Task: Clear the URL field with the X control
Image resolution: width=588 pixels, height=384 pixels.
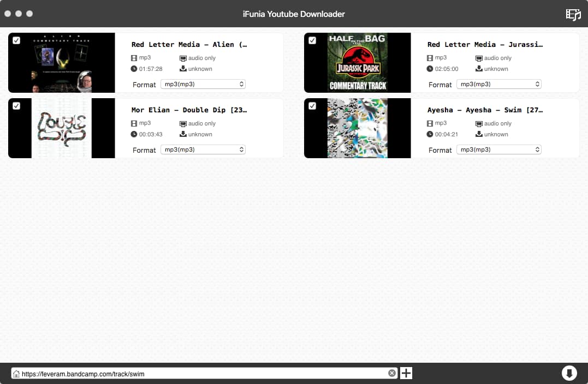Action: coord(391,373)
